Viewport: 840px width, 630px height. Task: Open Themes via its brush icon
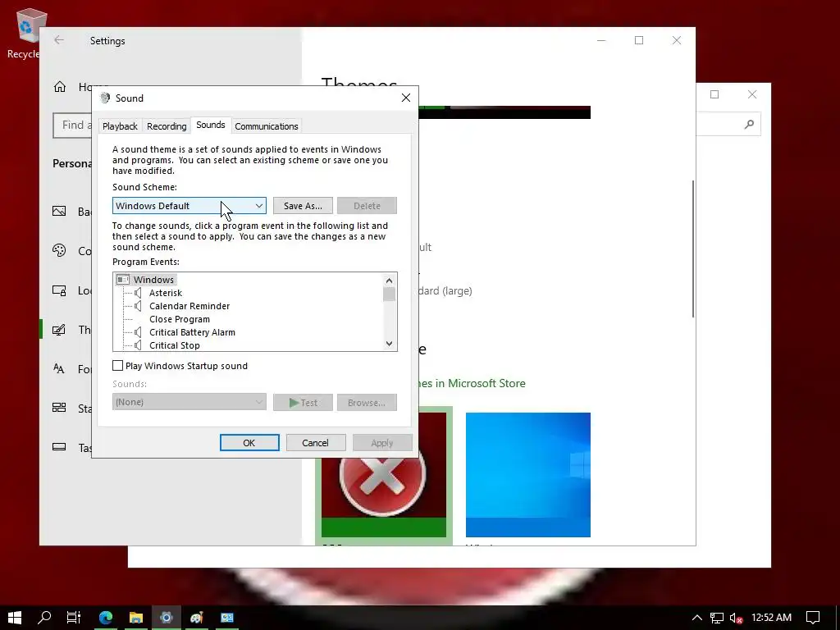coord(59,330)
